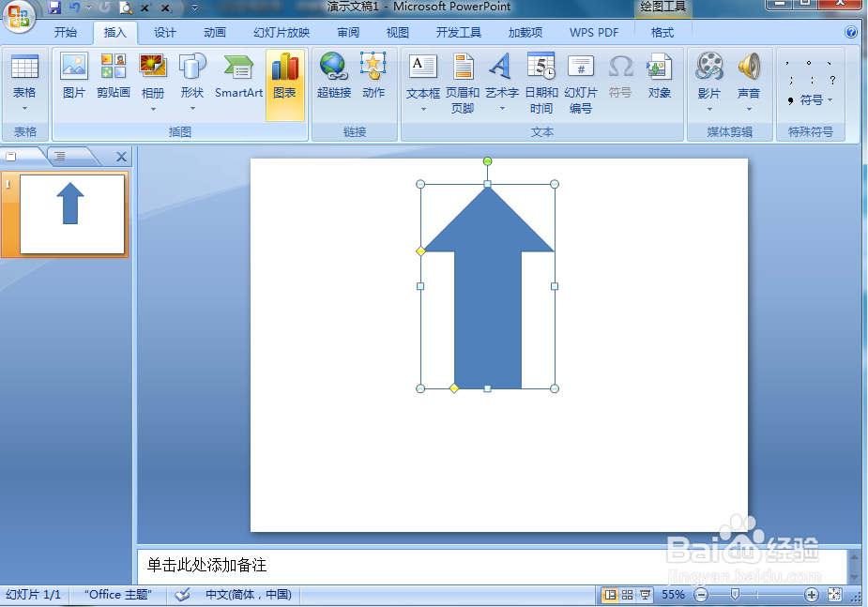Customize the quick access toolbar dropdown
The width and height of the screenshot is (868, 607).
pyautogui.click(x=194, y=8)
